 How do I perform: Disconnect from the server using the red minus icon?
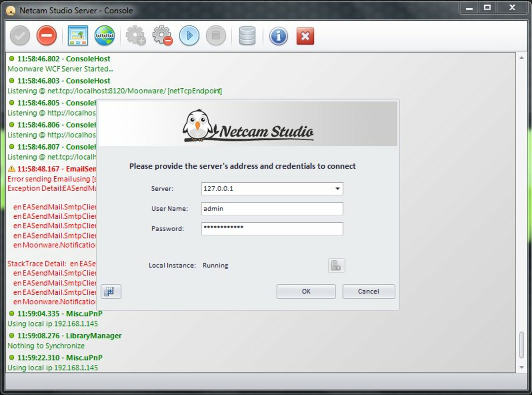coord(46,36)
